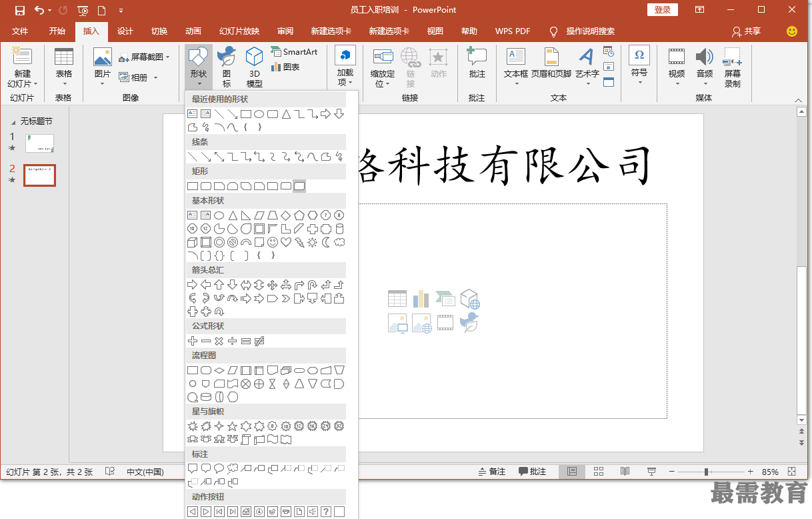The height and width of the screenshot is (519, 812).
Task: Click the 页眉和页脚 button
Action: pos(551,63)
